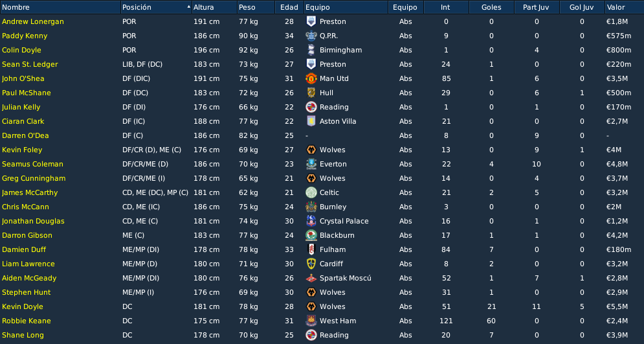Open John O'Shea's player profile
This screenshot has height=344, width=644.
(23, 78)
